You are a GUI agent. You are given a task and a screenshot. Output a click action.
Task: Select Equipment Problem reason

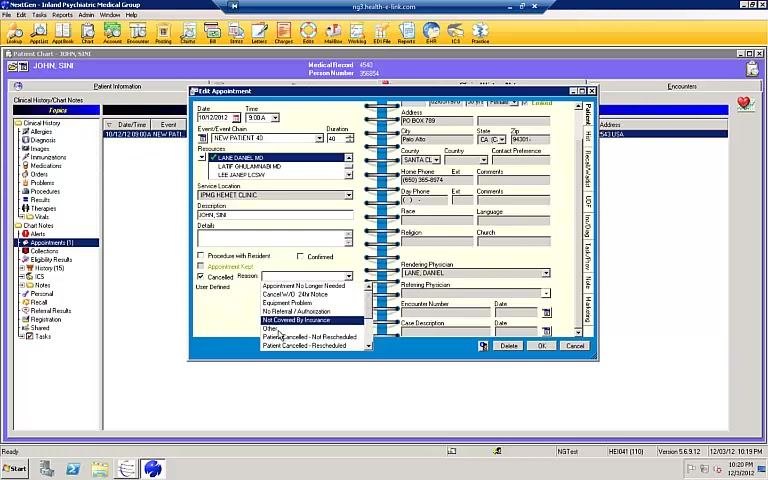pyautogui.click(x=312, y=303)
